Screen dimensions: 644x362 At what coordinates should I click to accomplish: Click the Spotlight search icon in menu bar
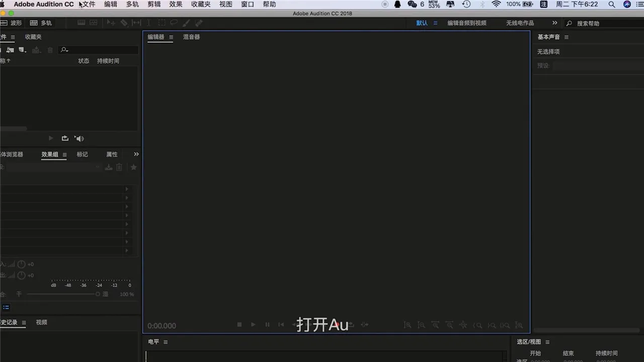point(612,5)
